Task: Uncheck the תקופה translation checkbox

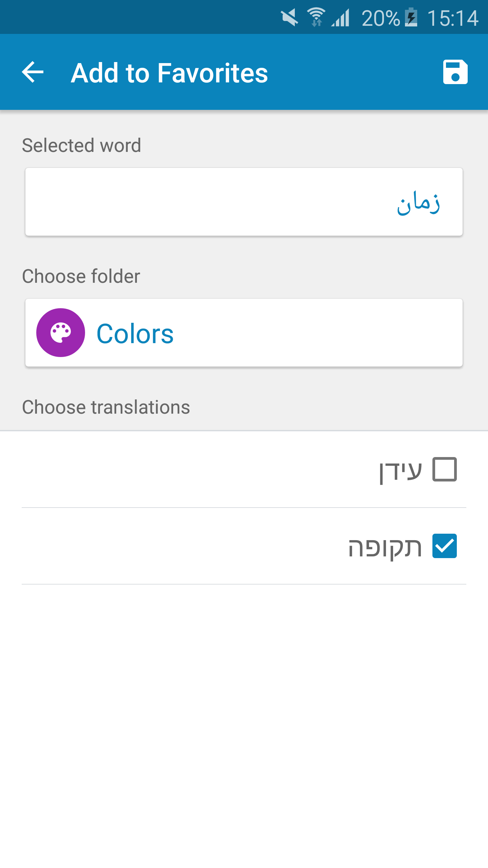Action: point(444,546)
